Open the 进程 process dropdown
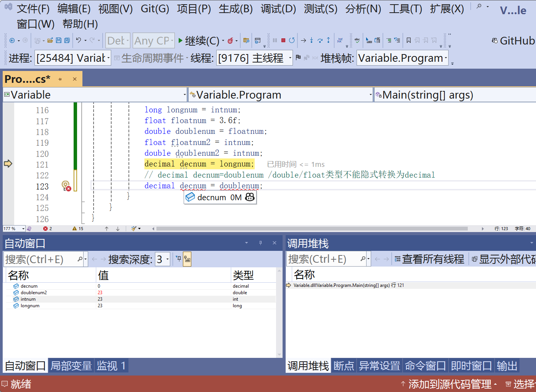Viewport: 536px width, 392px height. [73, 58]
